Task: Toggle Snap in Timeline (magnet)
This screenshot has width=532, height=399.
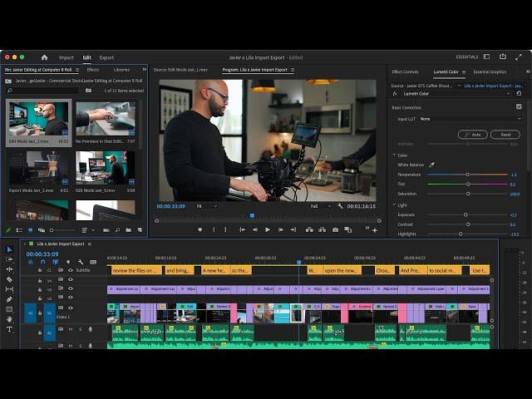Action: [42, 262]
